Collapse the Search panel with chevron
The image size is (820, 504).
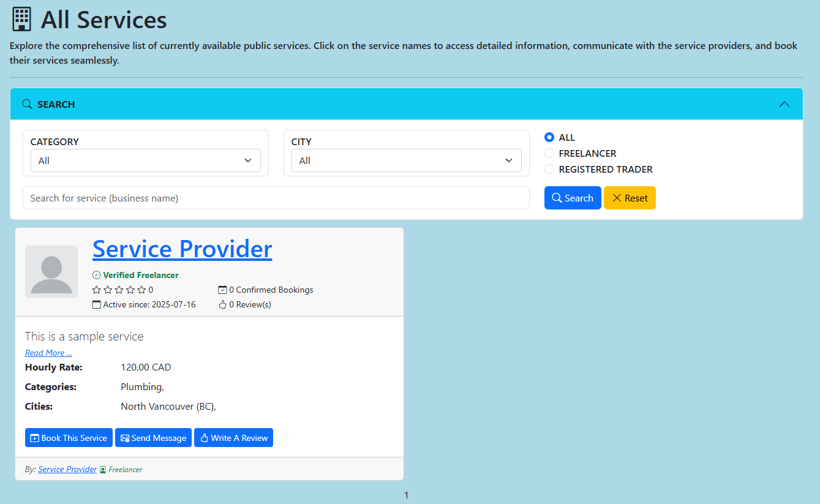(x=784, y=104)
